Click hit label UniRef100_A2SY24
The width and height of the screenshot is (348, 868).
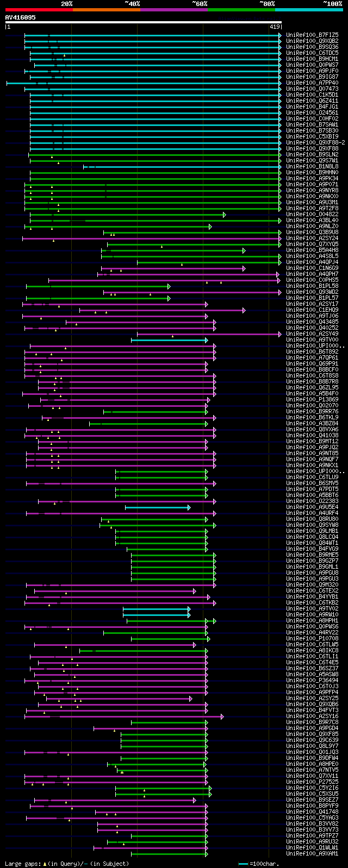coord(312,238)
